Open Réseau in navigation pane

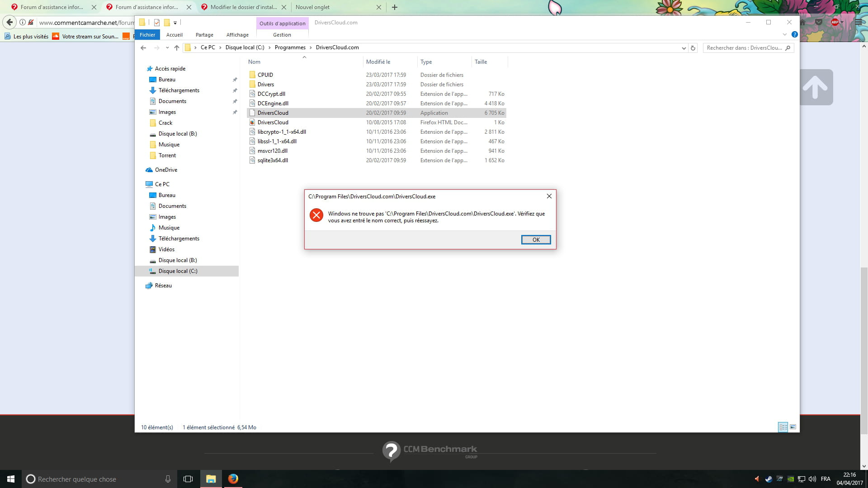[163, 286]
